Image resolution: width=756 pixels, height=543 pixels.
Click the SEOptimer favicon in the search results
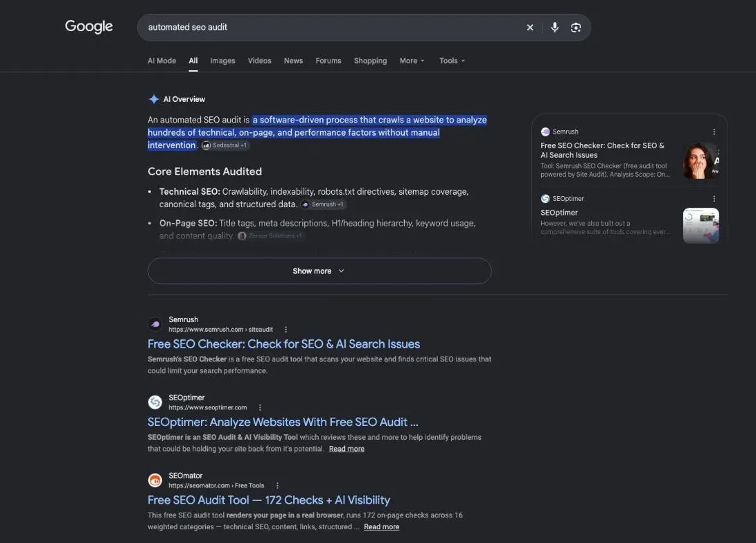pos(155,402)
